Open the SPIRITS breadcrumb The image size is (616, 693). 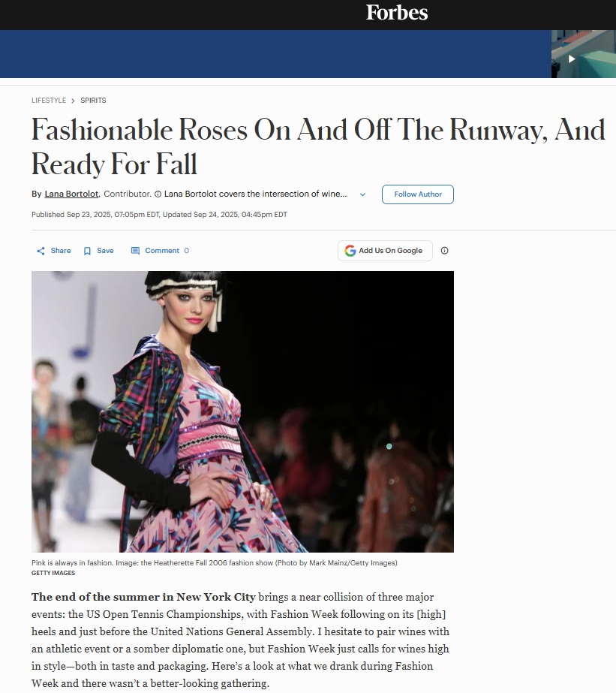[93, 101]
